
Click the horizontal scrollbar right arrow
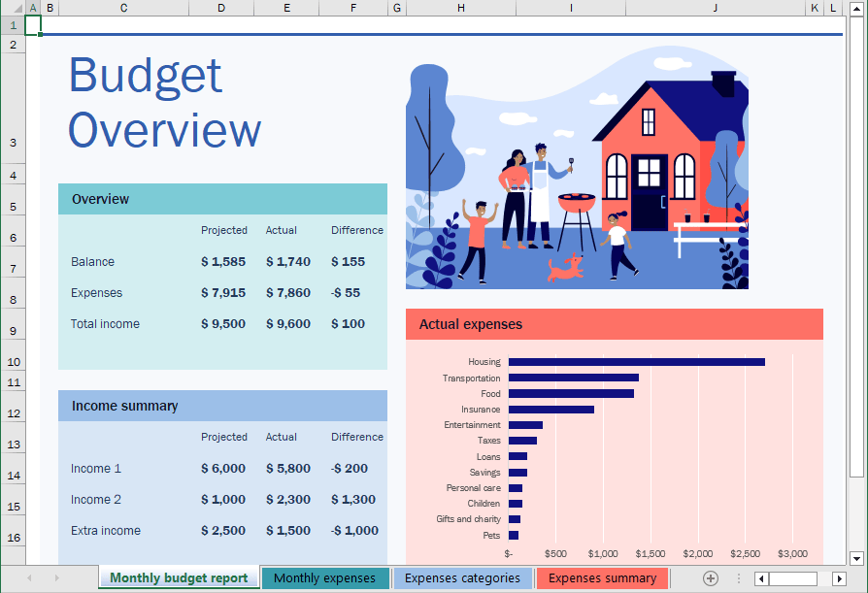840,578
